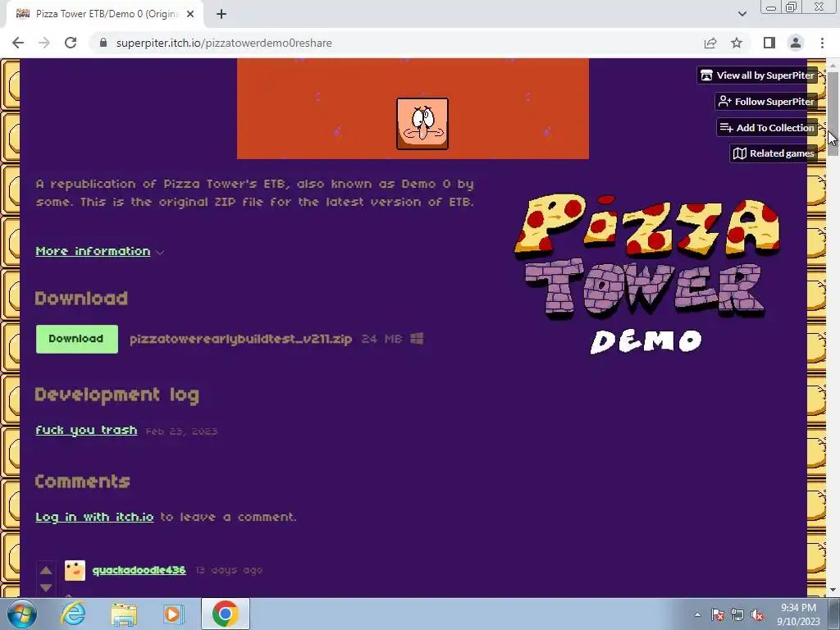
Task: Show hidden system tray icons
Action: click(697, 614)
